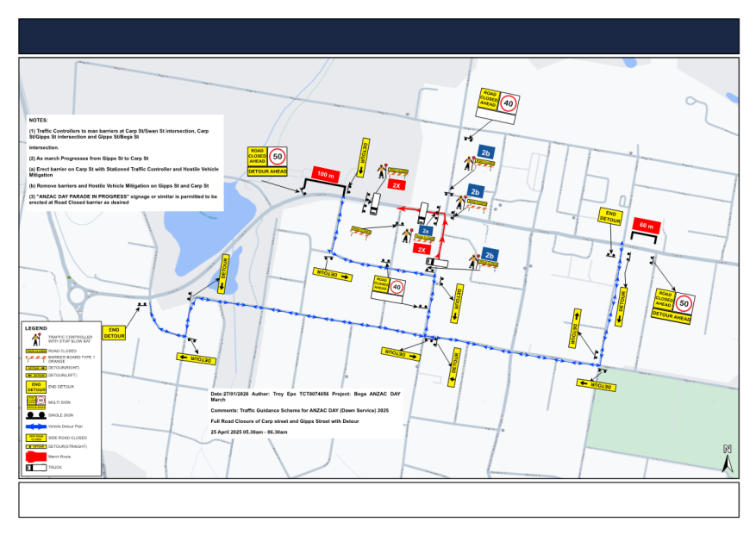Select the truck symbol in the legend

(35, 467)
